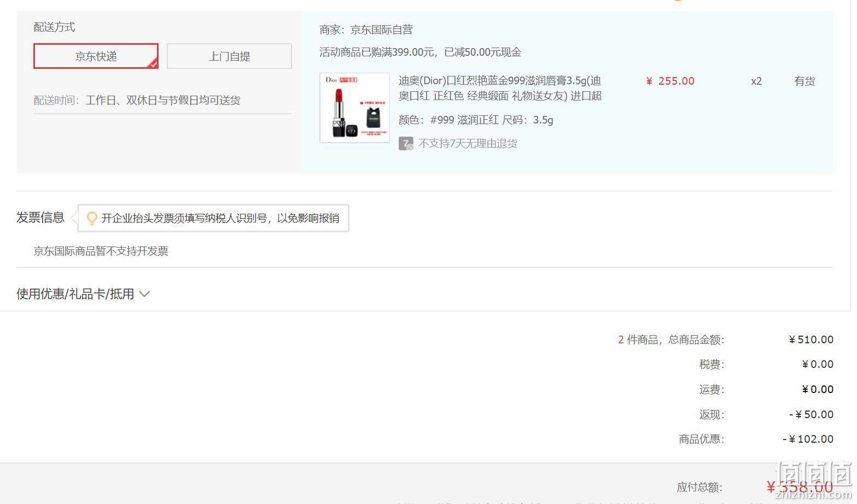Click the 发票信息 section heading
The height and width of the screenshot is (504, 857).
point(40,218)
